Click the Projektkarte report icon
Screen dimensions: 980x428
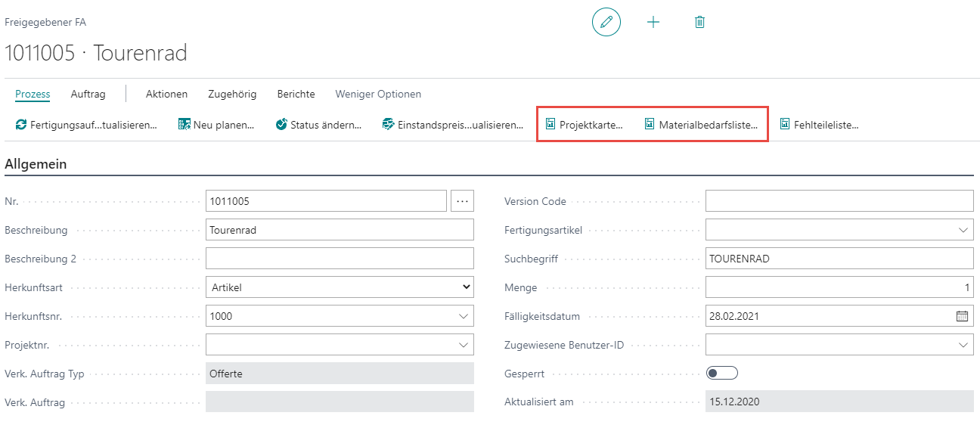tap(550, 125)
